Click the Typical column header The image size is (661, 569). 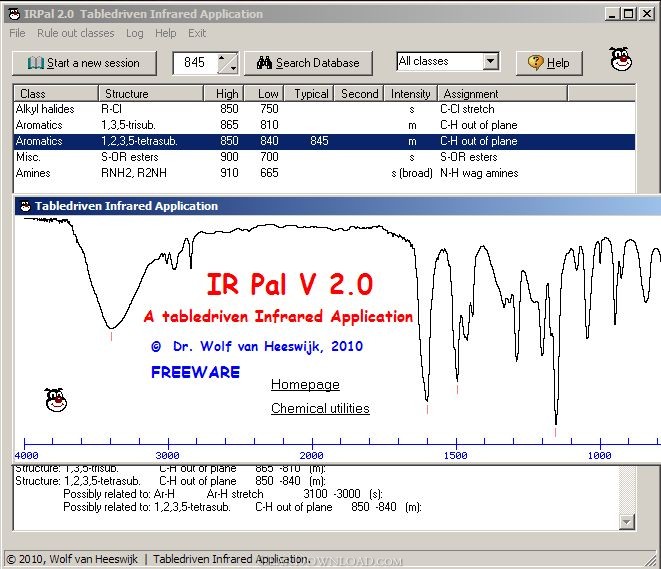[x=309, y=94]
